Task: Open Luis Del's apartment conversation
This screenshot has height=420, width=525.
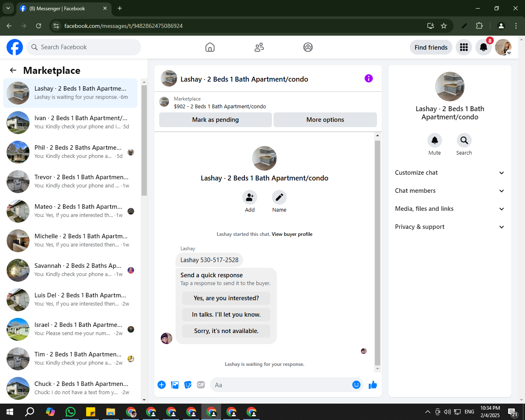Action: coord(71,300)
